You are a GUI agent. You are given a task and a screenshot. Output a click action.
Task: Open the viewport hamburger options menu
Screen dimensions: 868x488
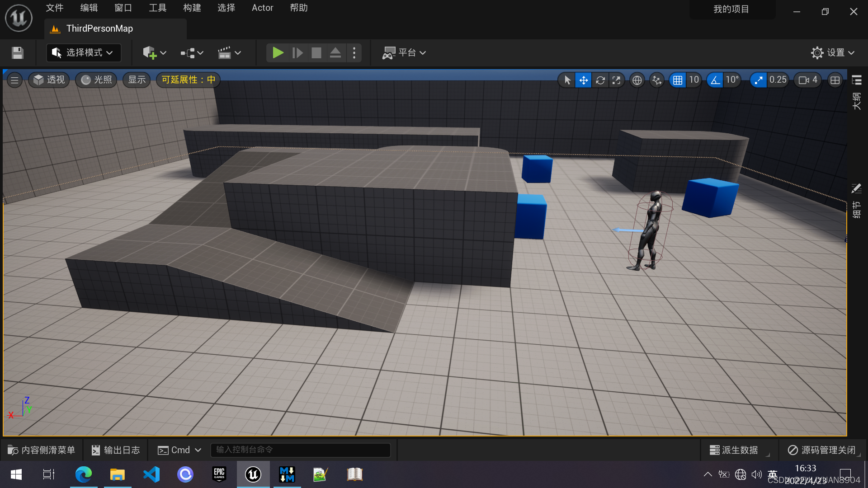[14, 80]
